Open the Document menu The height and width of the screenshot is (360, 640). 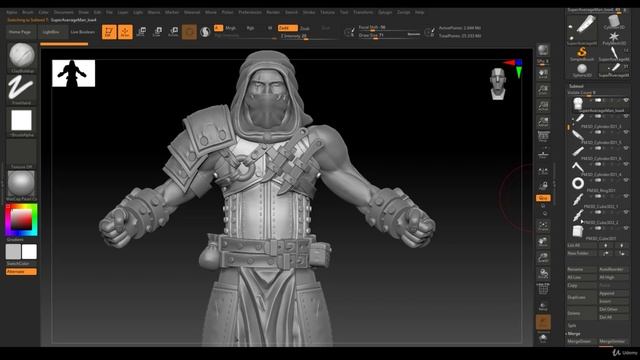pyautogui.click(x=64, y=12)
